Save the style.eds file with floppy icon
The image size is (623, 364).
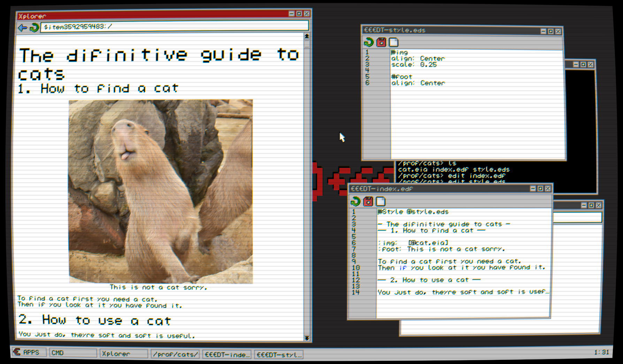(x=381, y=42)
